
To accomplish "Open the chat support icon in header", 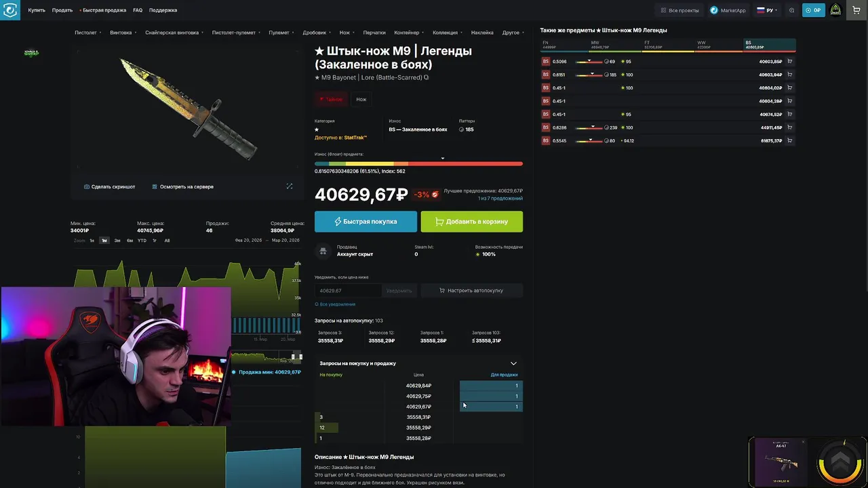I will (791, 10).
